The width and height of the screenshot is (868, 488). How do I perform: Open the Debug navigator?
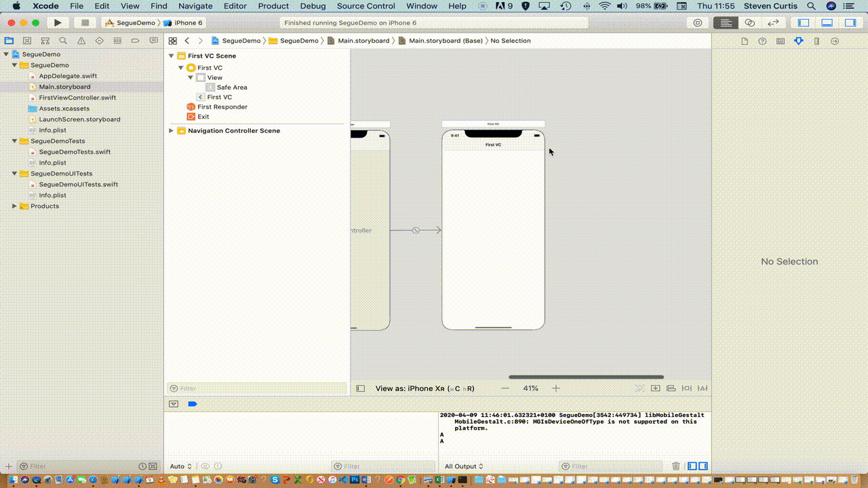(x=117, y=41)
